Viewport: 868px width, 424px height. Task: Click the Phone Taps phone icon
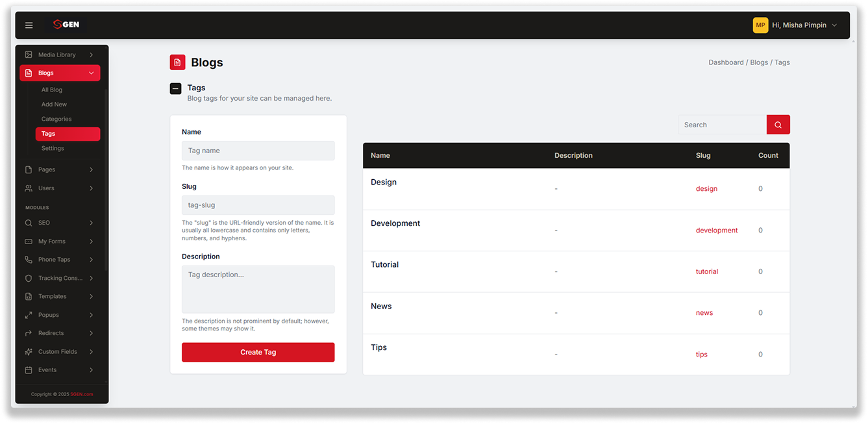click(x=29, y=260)
